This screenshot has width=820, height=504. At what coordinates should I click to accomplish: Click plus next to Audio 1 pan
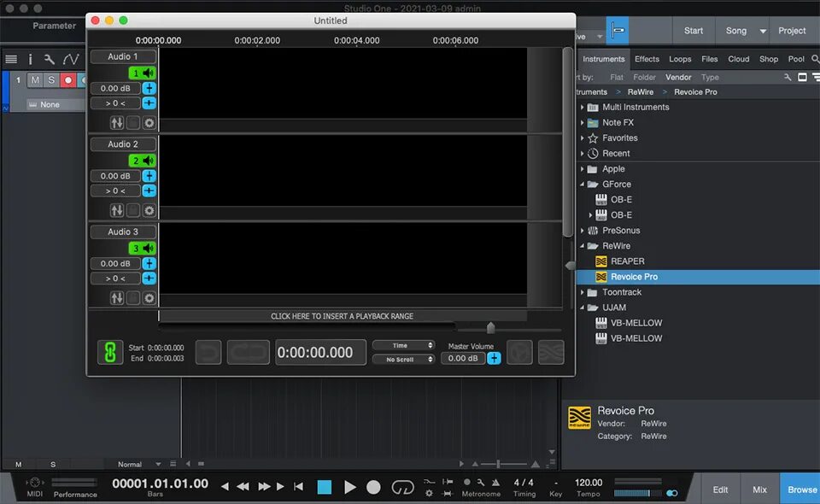(149, 103)
